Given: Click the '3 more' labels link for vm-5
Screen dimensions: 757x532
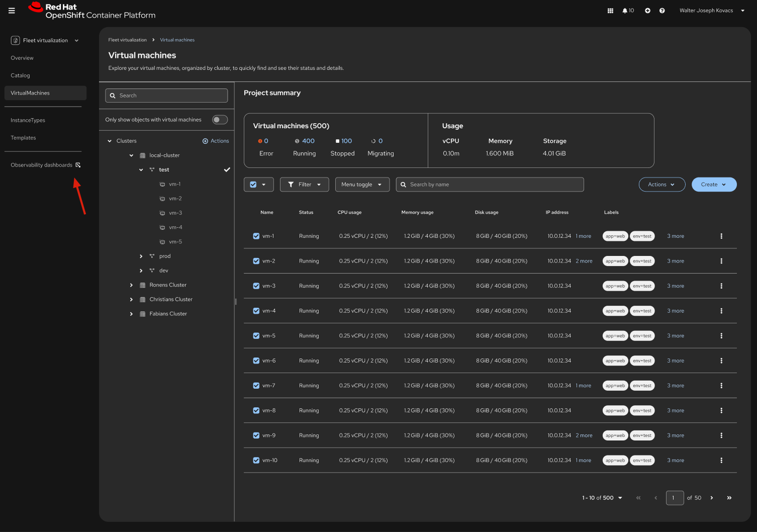Looking at the screenshot, I should pos(675,336).
